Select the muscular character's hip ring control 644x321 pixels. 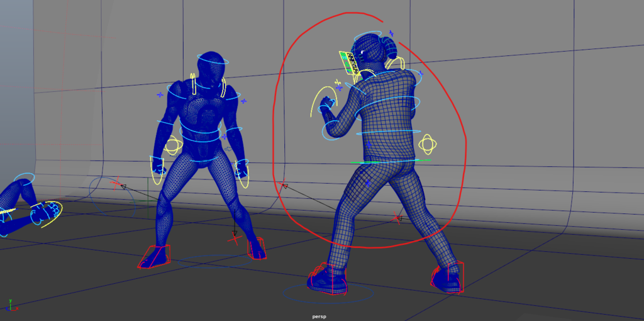point(203,160)
